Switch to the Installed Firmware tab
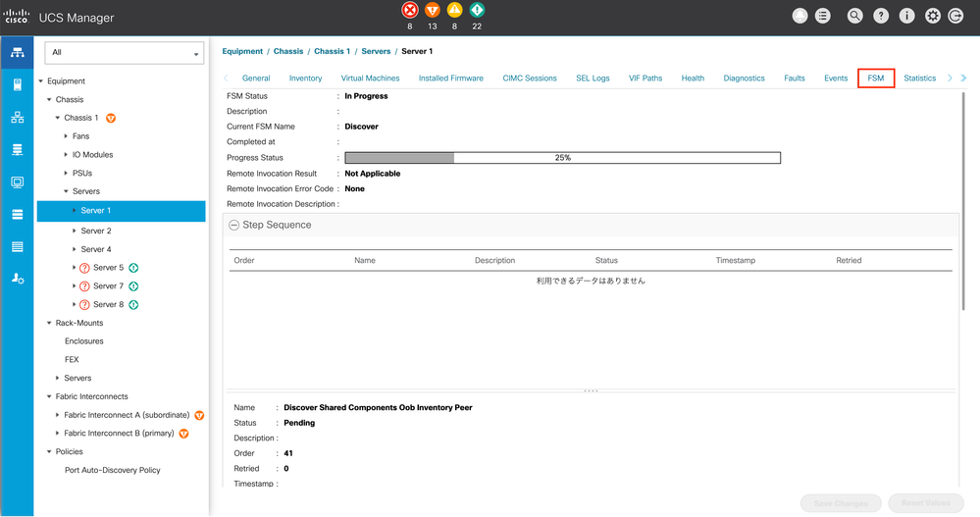This screenshot has height=517, width=980. click(x=450, y=78)
